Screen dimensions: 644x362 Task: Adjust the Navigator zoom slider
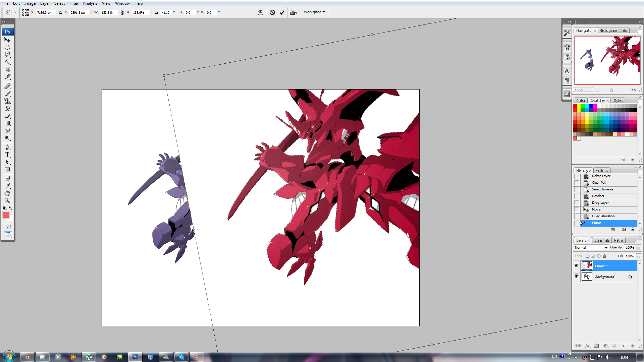(612, 90)
